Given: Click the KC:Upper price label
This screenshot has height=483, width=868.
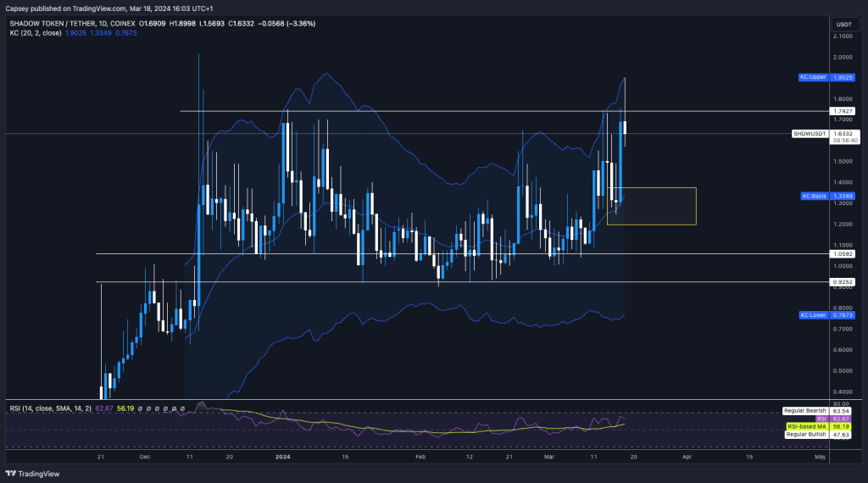Looking at the screenshot, I should pos(812,77).
